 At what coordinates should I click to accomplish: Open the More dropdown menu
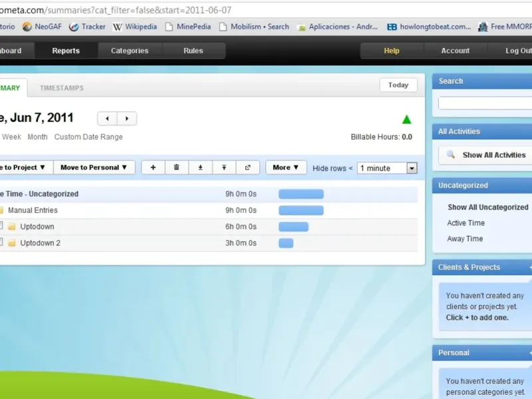(x=286, y=168)
